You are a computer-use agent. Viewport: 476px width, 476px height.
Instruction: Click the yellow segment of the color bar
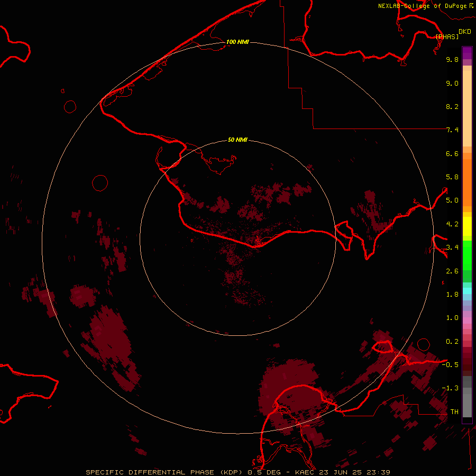467,226
